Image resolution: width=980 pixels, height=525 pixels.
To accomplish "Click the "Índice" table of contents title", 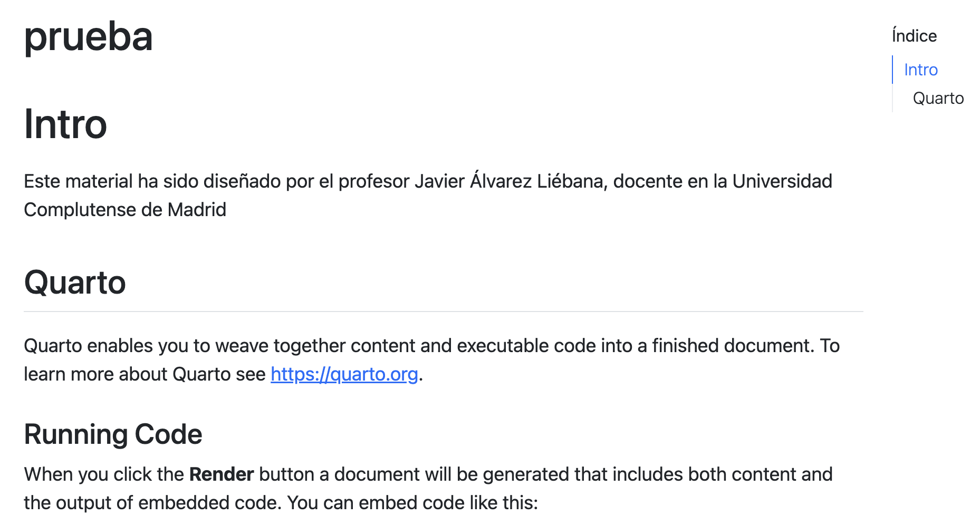I will click(x=914, y=36).
